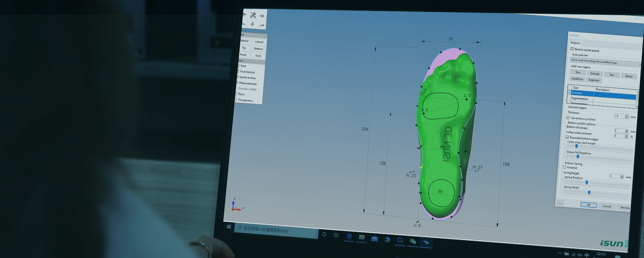
Task: Add a Stamp region
Action: click(629, 76)
